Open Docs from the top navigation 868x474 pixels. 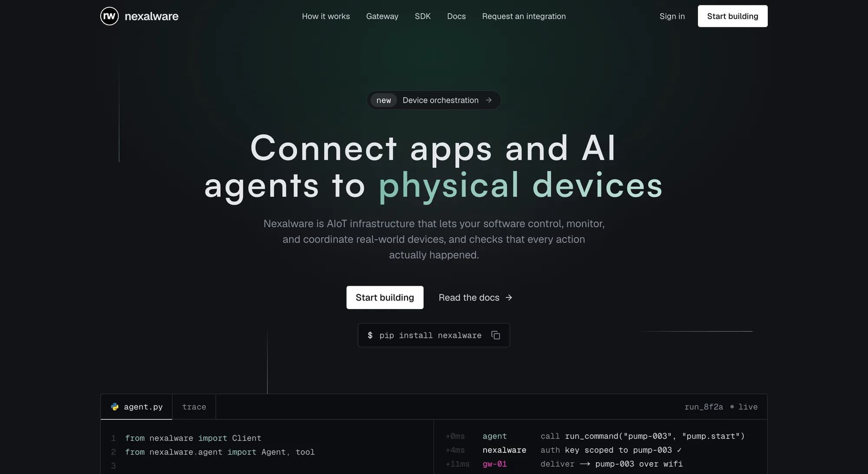[x=457, y=16]
